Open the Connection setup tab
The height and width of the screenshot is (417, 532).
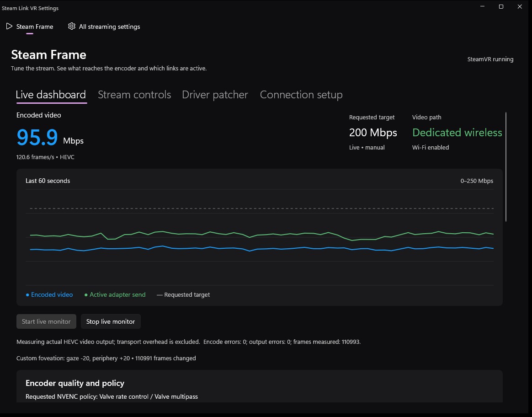pyautogui.click(x=301, y=94)
